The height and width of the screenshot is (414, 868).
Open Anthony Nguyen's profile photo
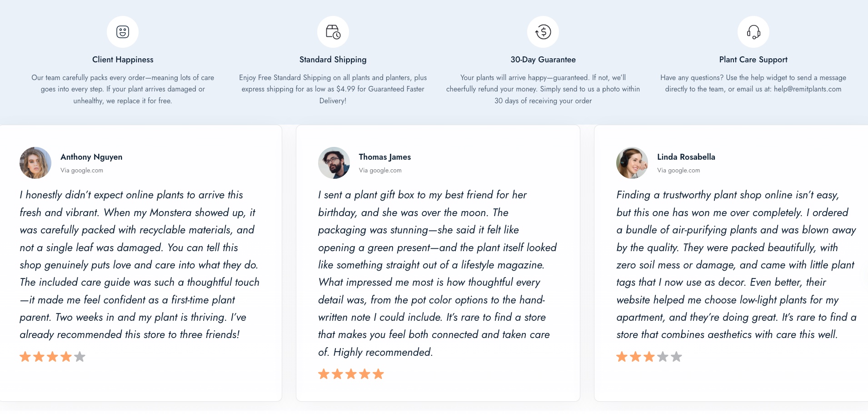[35, 163]
